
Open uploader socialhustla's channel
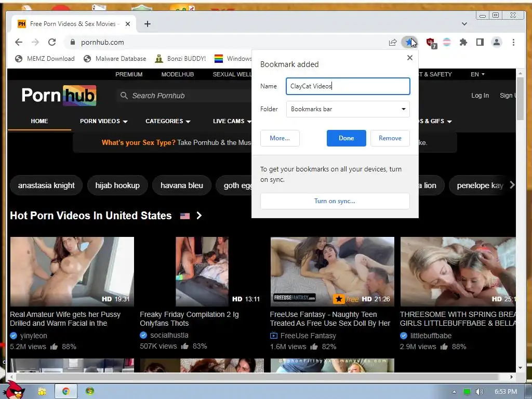pos(169,335)
